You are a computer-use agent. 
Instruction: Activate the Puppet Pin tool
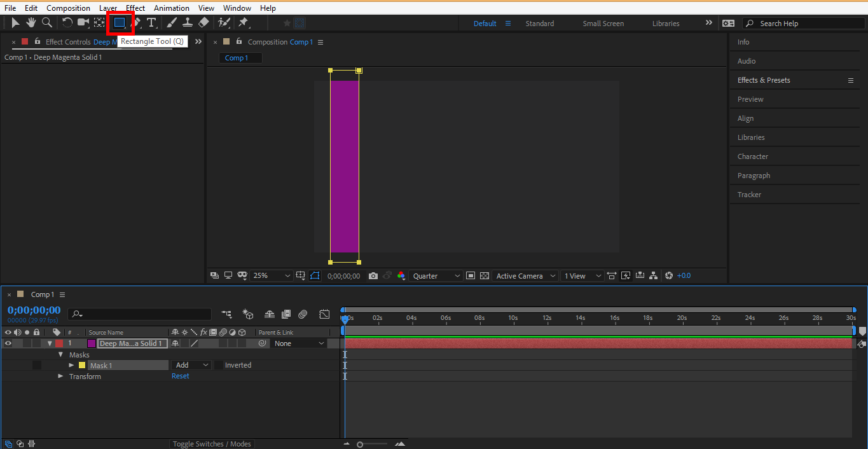point(243,23)
